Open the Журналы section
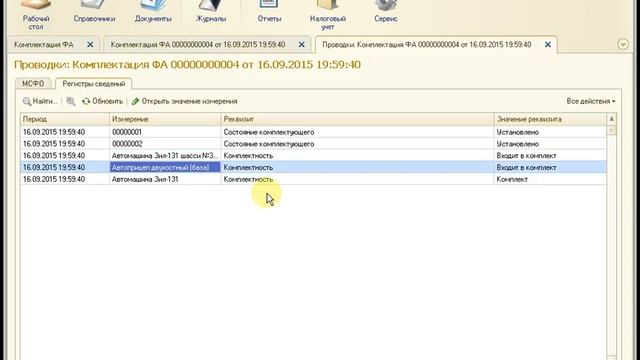Viewport: 640px width, 360px height. click(211, 11)
